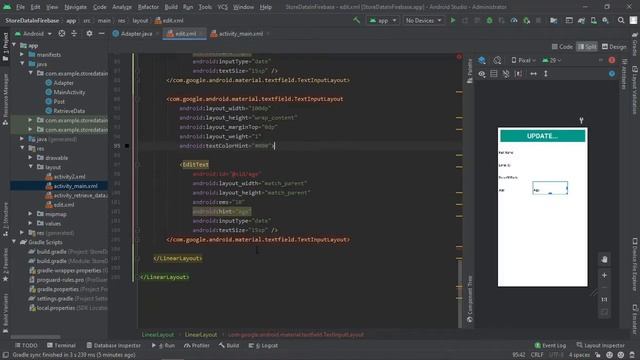Open the File menu
The width and height of the screenshot is (640, 360).
[20, 7]
